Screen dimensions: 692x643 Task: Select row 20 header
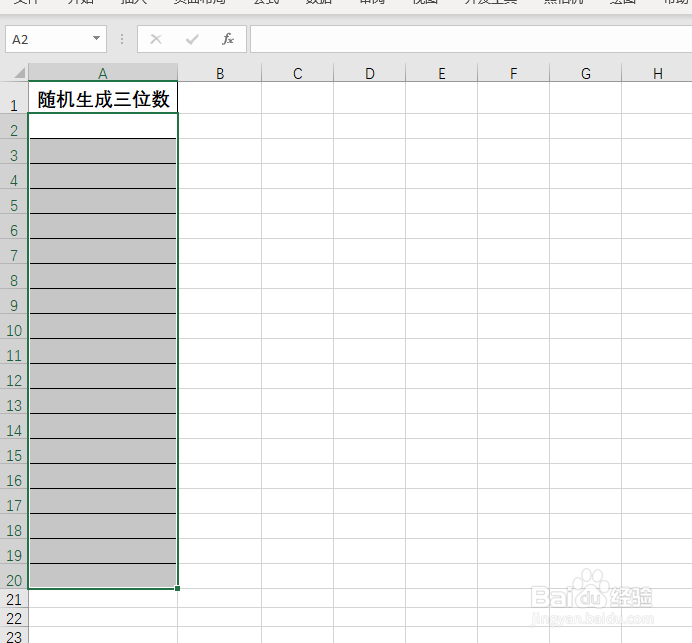[14, 576]
